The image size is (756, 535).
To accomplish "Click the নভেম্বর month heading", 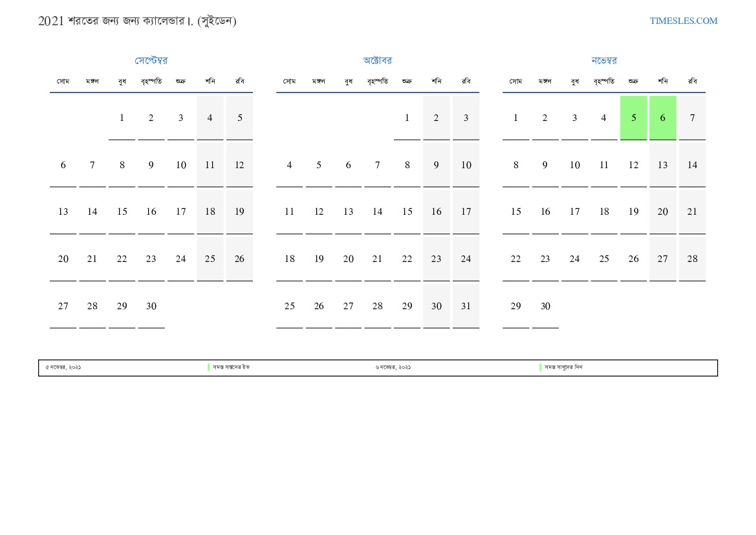I will [x=603, y=61].
